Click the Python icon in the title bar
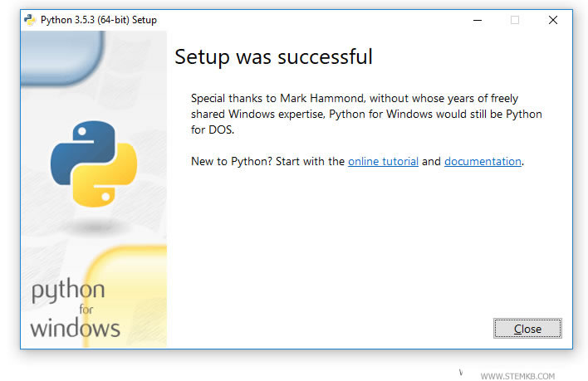The height and width of the screenshot is (381, 588). (30, 20)
